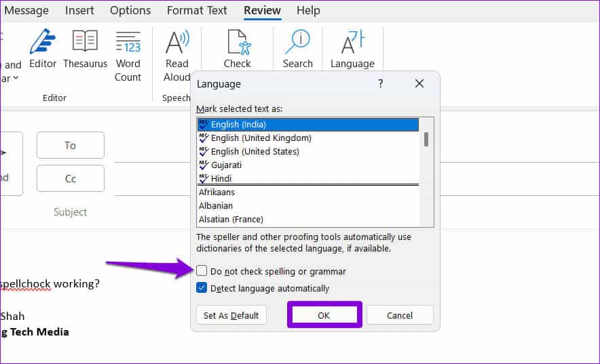Select English (United Kingdom) language
600x364 pixels.
point(308,138)
